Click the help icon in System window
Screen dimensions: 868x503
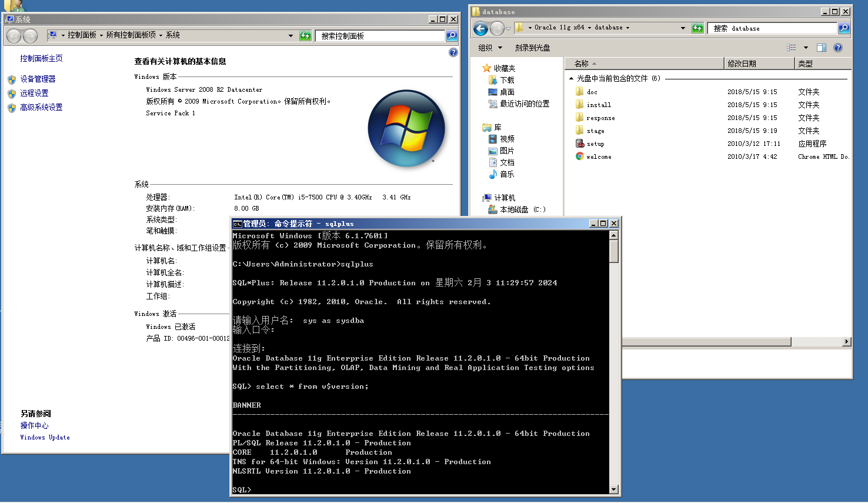453,52
